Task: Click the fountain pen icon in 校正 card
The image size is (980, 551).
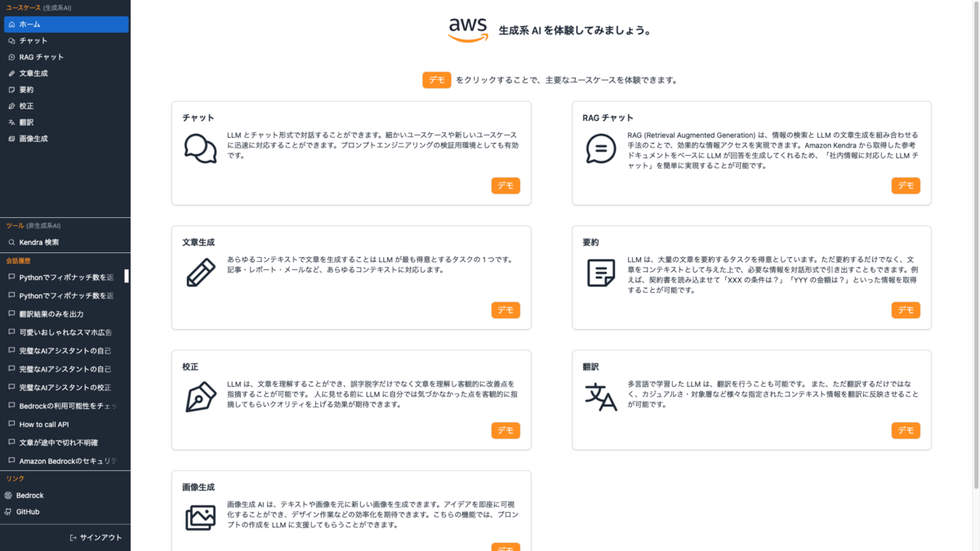Action: (200, 397)
